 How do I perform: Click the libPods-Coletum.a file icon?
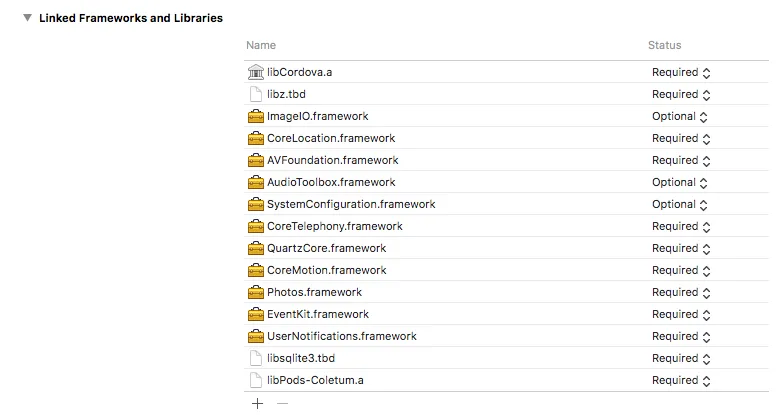tap(255, 380)
